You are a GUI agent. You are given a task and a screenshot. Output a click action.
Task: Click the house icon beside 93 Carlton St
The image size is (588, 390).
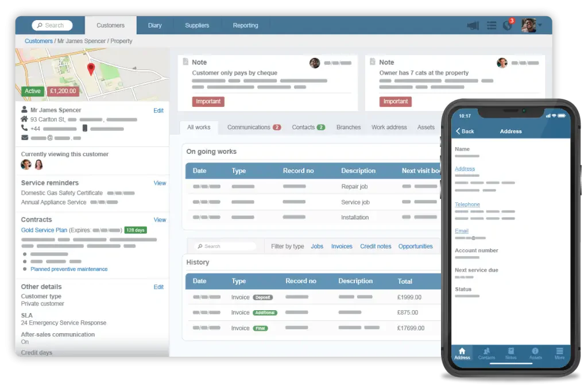[24, 119]
